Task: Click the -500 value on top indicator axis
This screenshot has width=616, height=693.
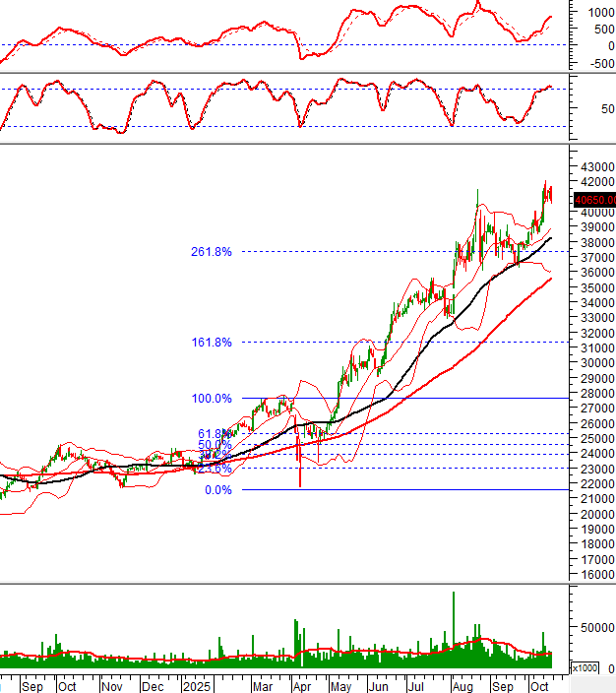Action: click(x=598, y=63)
